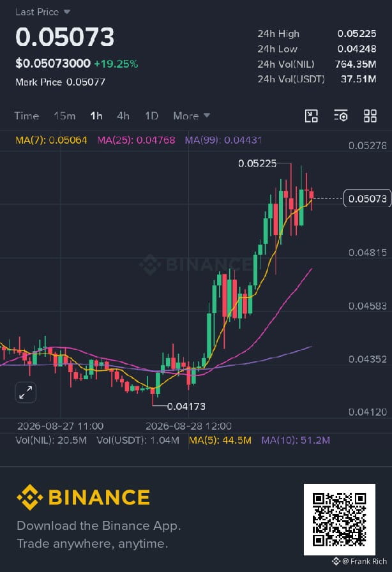Click the 0.04815 price axis label
The width and height of the screenshot is (392, 572).
368,252
